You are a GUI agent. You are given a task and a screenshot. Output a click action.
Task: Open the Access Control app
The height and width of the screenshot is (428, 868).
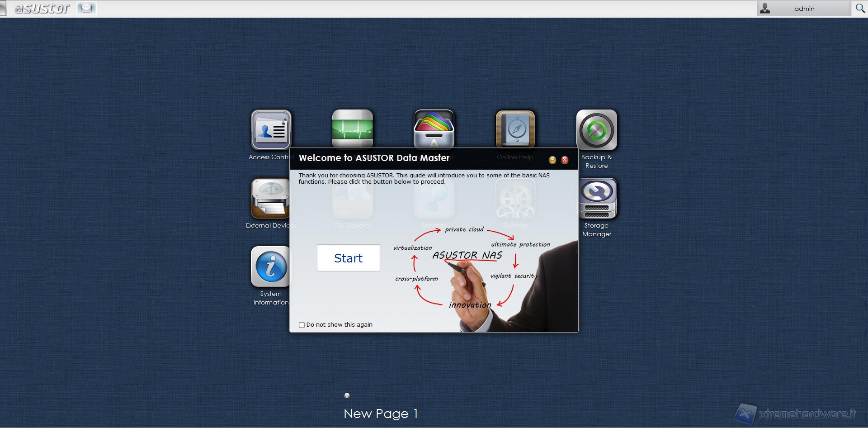coord(271,130)
